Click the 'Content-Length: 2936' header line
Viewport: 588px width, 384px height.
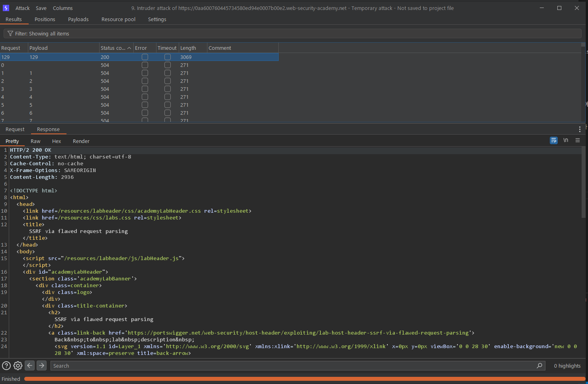coord(42,177)
